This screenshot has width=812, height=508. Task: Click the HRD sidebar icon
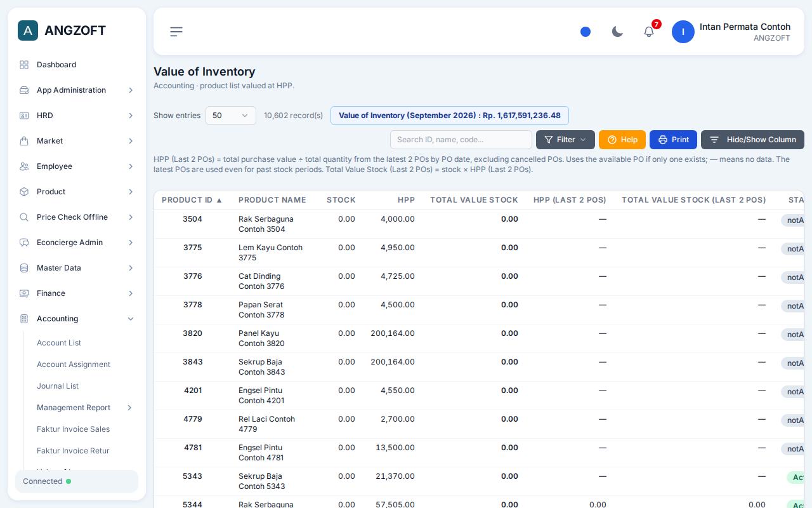(24, 116)
